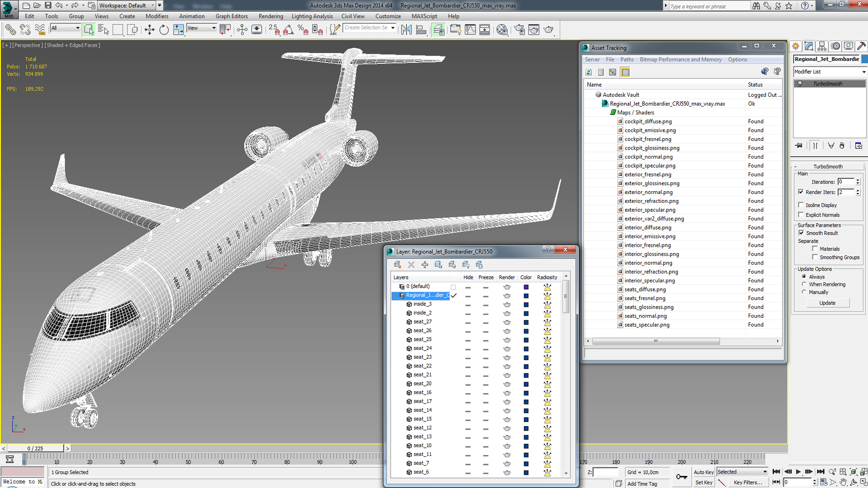Viewport: 868px width, 488px height.
Task: Enable the Isoline Display checkbox
Action: (x=801, y=205)
